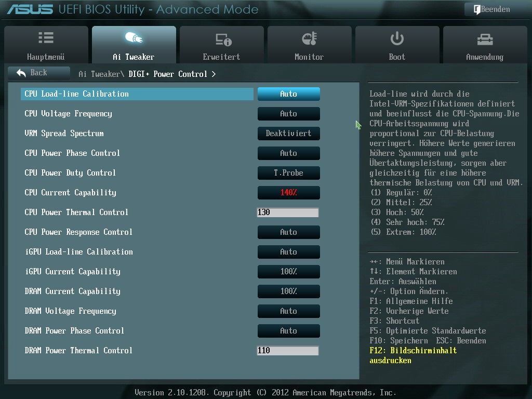
Task: Click CPU Power Thermal Control field 130
Action: point(288,212)
